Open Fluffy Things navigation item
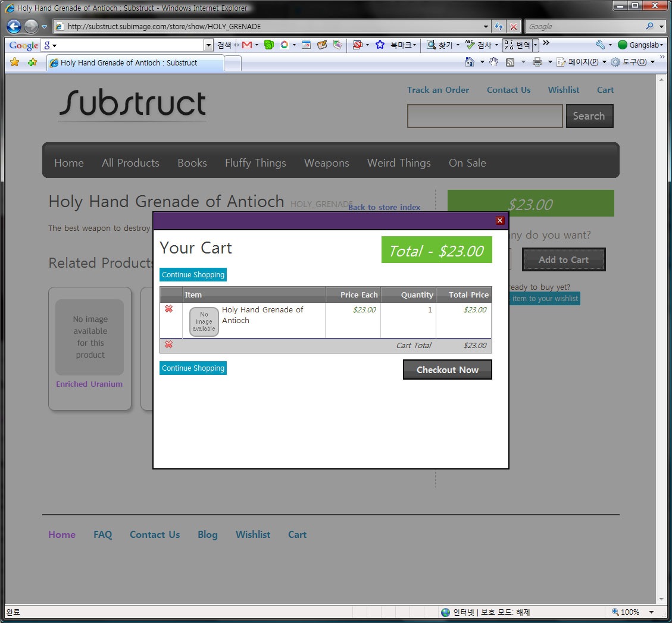 255,163
